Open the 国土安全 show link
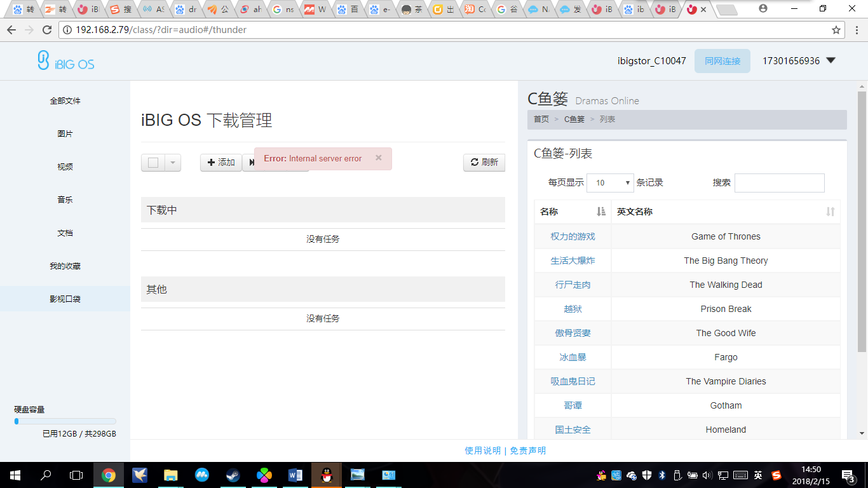This screenshot has height=488, width=868. 573,430
